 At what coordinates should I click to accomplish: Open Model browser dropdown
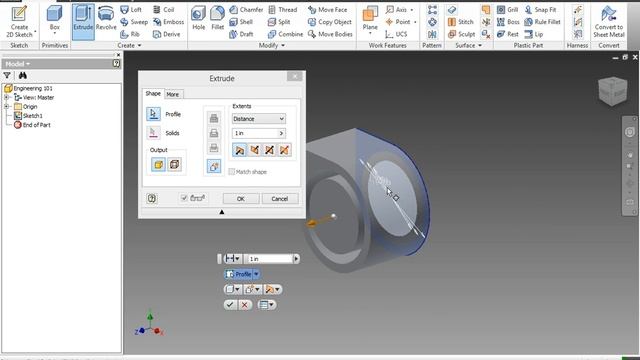pos(18,64)
